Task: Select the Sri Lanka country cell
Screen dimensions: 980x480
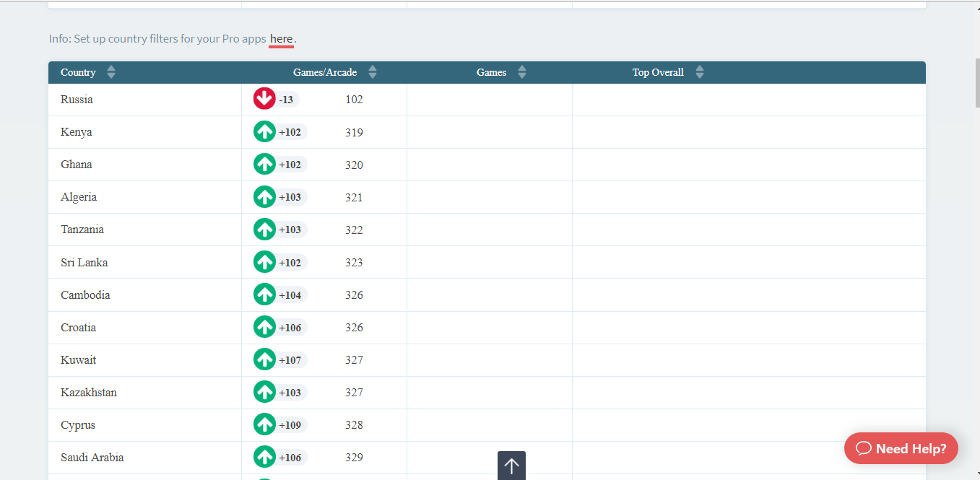Action: (144, 262)
